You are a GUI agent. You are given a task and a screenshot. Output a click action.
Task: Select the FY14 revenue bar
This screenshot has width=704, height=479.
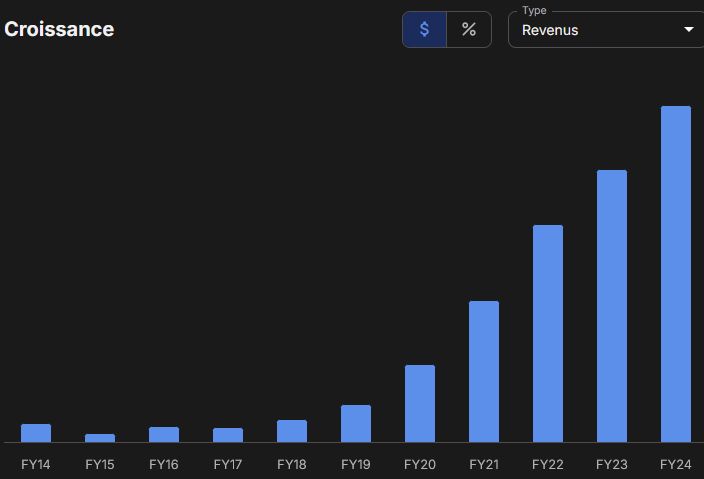[x=36, y=433]
